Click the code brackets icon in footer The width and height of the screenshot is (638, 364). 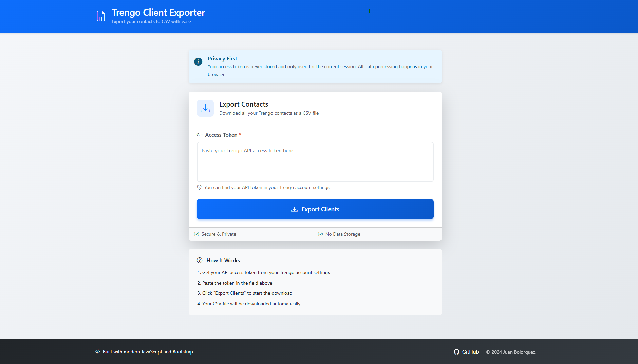pyautogui.click(x=98, y=352)
